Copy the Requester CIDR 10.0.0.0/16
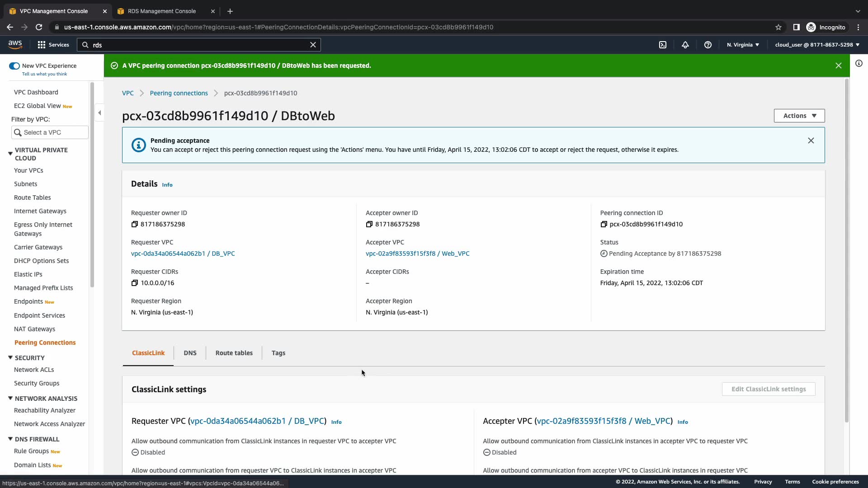Screen dimensions: 868x488 [x=134, y=283]
